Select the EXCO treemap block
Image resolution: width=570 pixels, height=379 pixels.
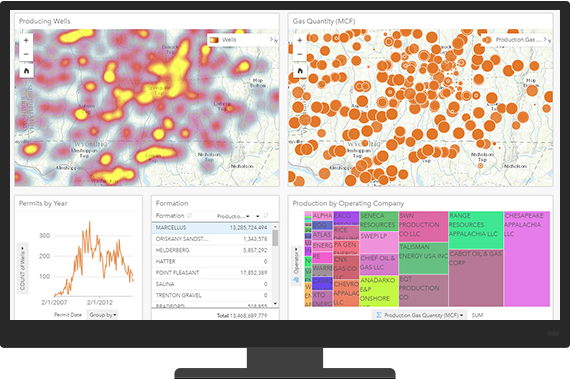(x=346, y=218)
